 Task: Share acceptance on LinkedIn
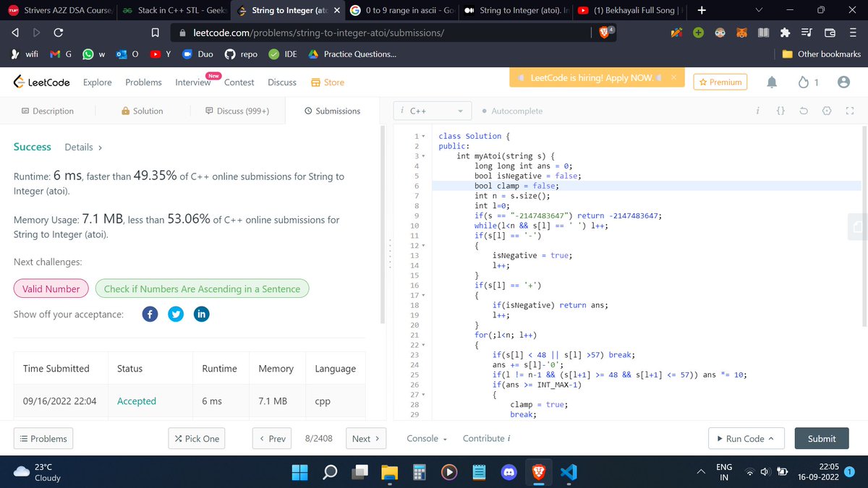tap(202, 314)
